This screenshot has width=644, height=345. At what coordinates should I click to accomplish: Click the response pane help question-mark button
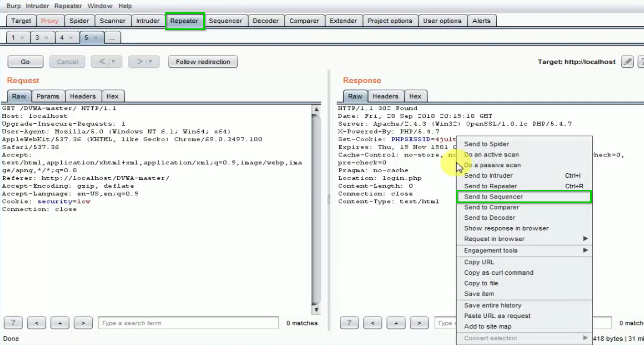pos(349,323)
